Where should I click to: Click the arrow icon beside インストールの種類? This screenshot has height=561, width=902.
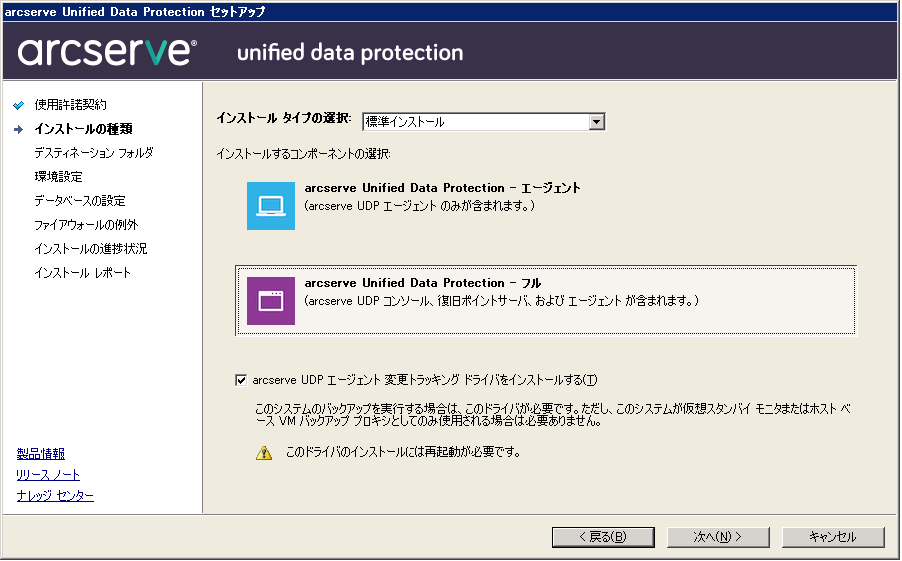[x=18, y=129]
